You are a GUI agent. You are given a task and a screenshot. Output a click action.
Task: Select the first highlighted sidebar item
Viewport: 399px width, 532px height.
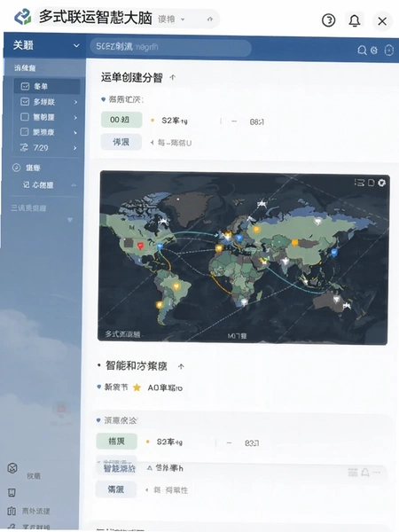(x=47, y=87)
